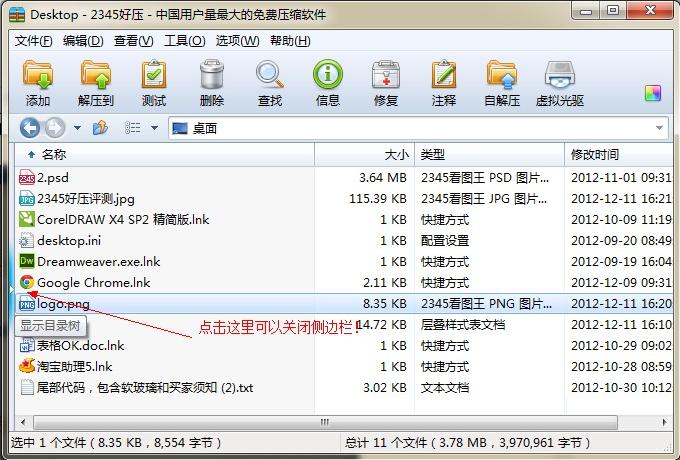
Task: Select the 2.psd file icon
Action: (26, 178)
